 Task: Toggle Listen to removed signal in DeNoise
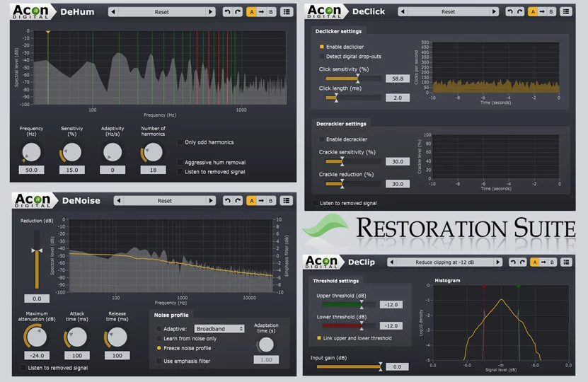(x=23, y=368)
